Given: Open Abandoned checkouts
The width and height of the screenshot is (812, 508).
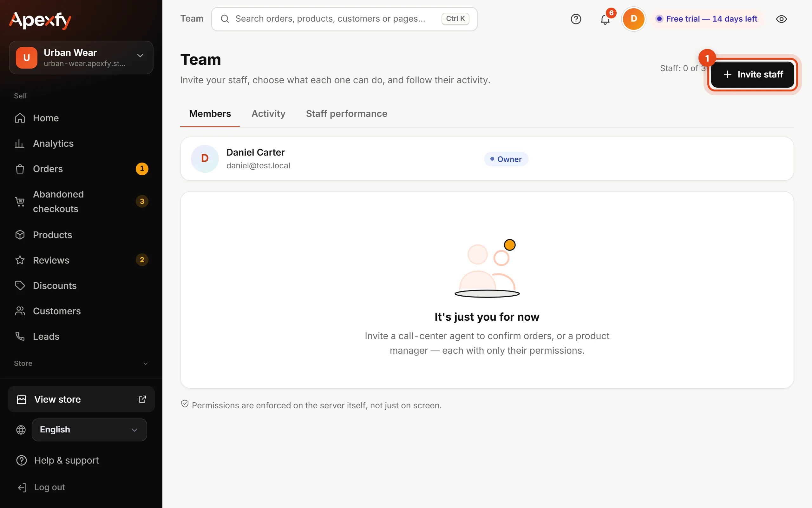Looking at the screenshot, I should (81, 202).
